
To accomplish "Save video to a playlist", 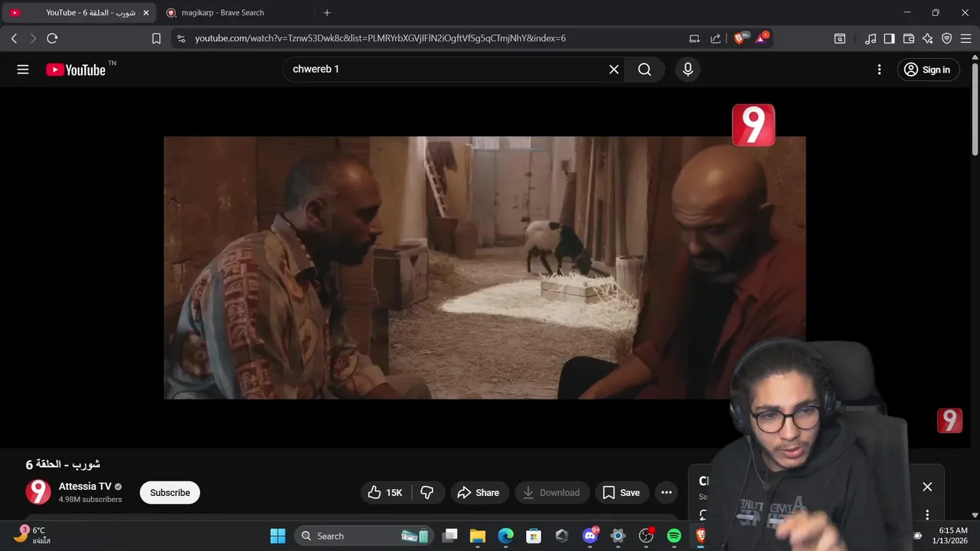I will (621, 493).
